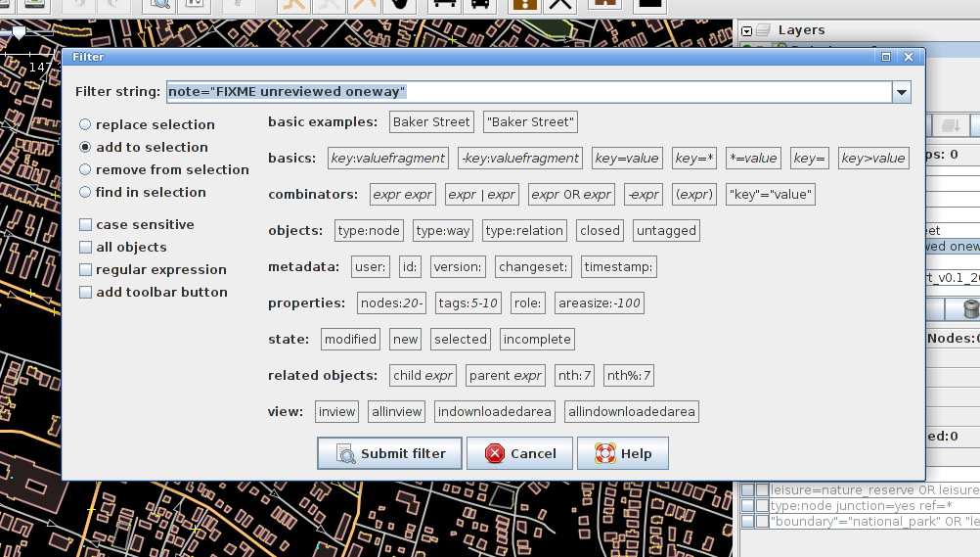This screenshot has height=557, width=980.
Task: Select the 'replace selection' radio option
Action: coord(86,124)
